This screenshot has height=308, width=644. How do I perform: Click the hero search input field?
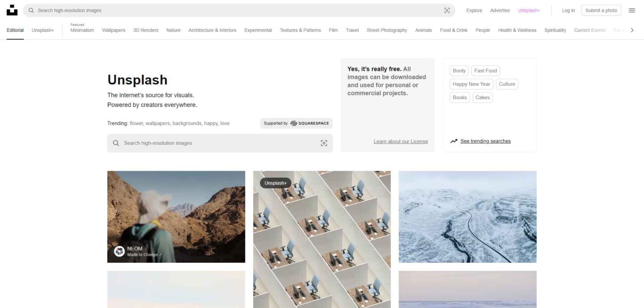point(201,143)
